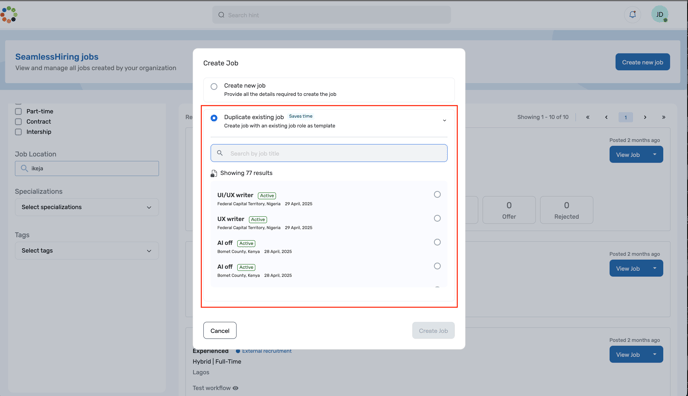
Task: Click the second View Job button
Action: pyautogui.click(x=628, y=268)
